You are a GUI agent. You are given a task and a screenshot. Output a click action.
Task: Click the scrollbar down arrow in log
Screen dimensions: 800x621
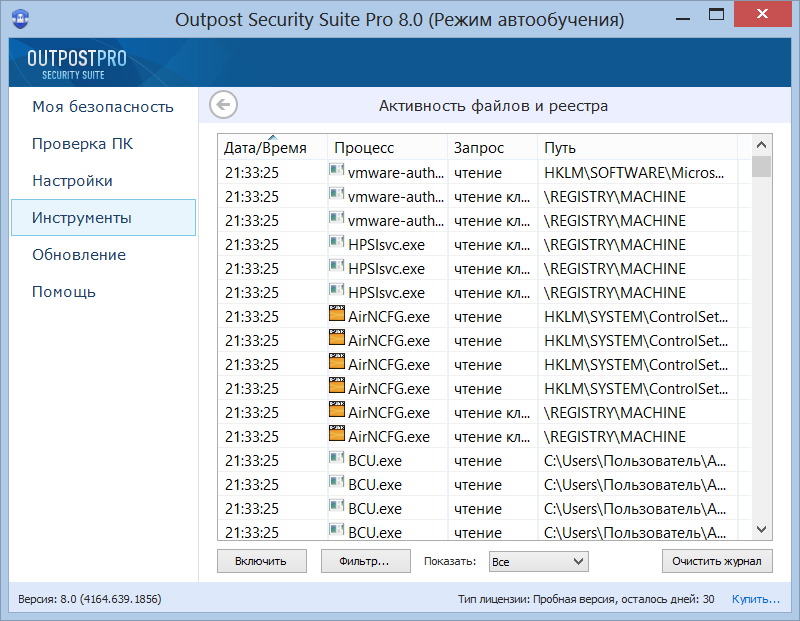coord(762,529)
